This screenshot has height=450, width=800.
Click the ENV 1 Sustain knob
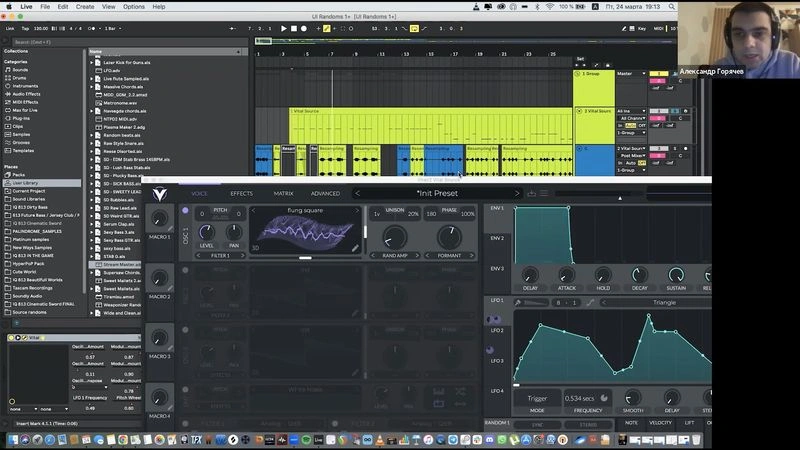(676, 275)
